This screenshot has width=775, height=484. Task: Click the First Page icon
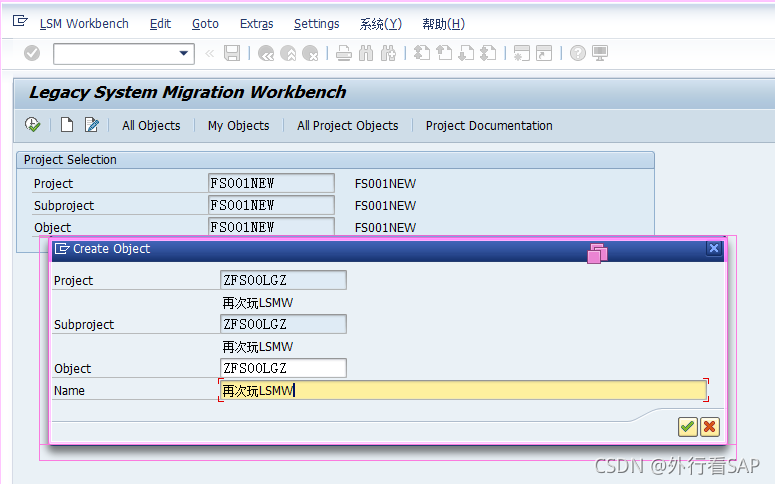(x=422, y=53)
